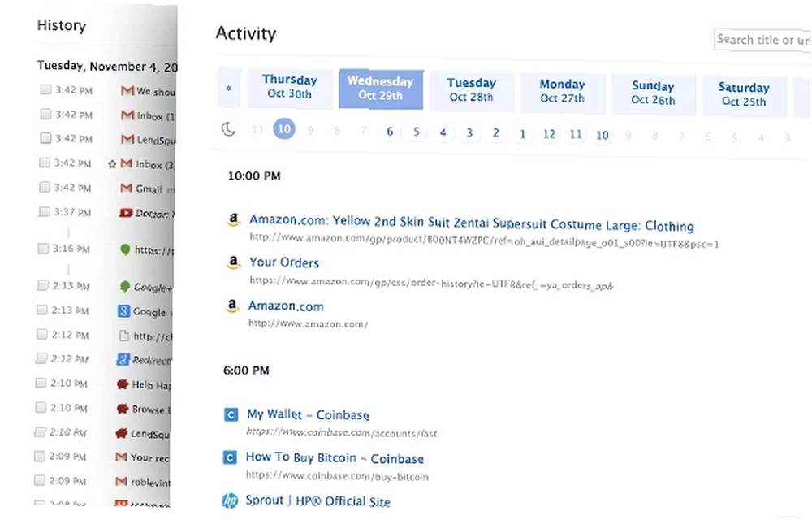
Task: Click the red icon beside 'Help Hap'
Action: pos(123,383)
